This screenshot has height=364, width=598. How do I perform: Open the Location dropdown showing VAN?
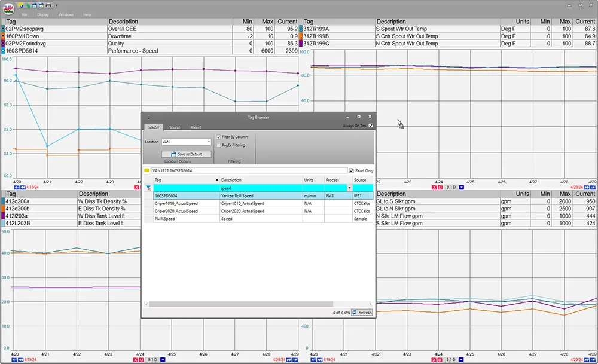pyautogui.click(x=209, y=141)
